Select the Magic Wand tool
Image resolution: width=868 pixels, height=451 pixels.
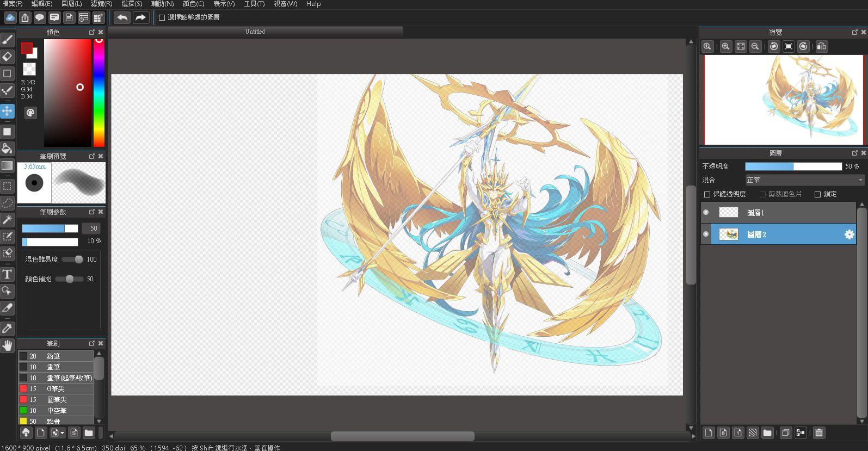(7, 220)
